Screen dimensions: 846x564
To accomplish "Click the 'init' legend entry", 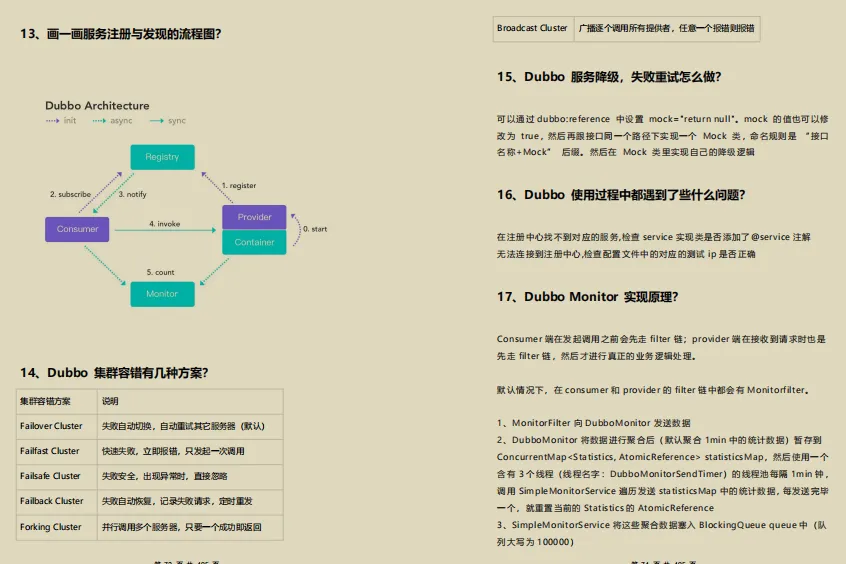I will click(x=61, y=120).
